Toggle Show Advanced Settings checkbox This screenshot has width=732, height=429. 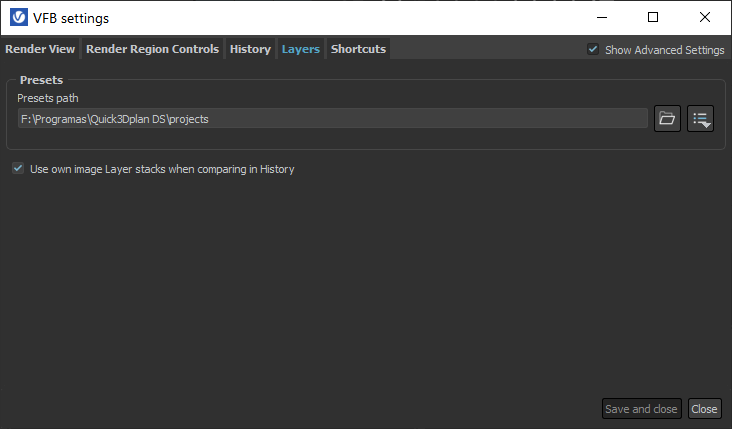[x=593, y=49]
